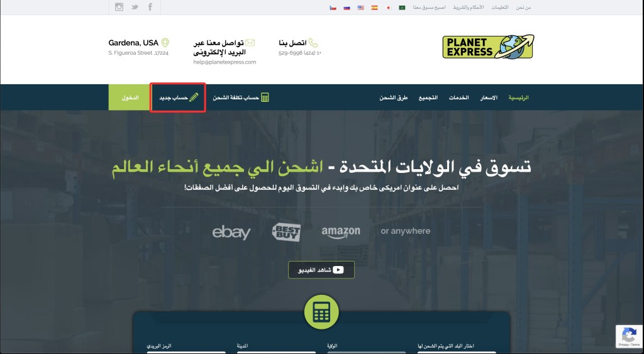This screenshot has width=644, height=354.
Task: Click the envelope email icon
Action: 250,43
